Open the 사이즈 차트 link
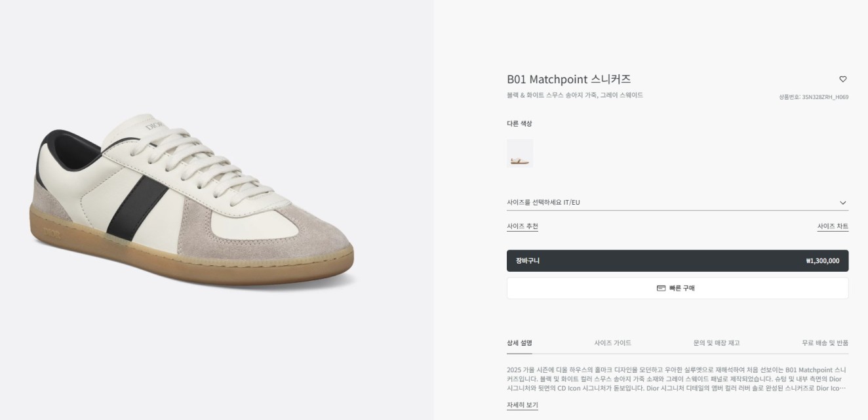The height and width of the screenshot is (420, 868). pos(833,226)
